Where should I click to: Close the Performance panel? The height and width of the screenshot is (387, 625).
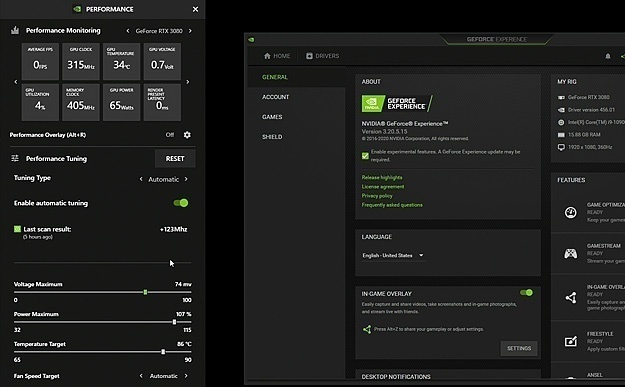[195, 9]
